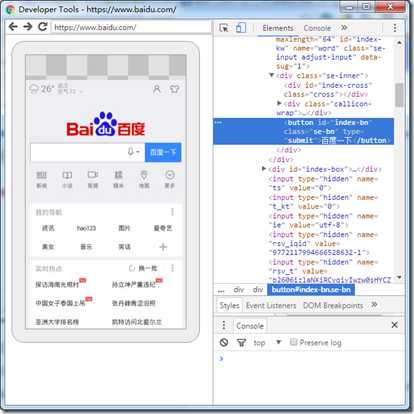The image size is (414, 414).
Task: Click the blue Baidu search submit button
Action: [x=163, y=152]
